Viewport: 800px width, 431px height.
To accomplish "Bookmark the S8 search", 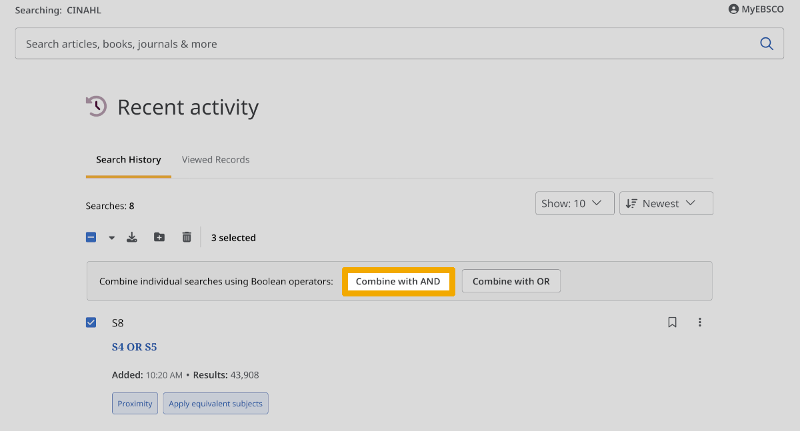I will click(x=672, y=322).
